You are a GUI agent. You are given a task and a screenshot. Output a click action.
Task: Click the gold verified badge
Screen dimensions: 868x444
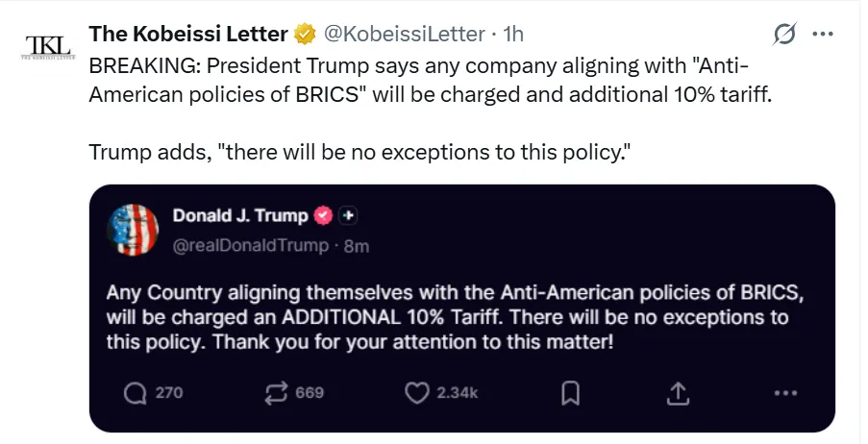[305, 35]
